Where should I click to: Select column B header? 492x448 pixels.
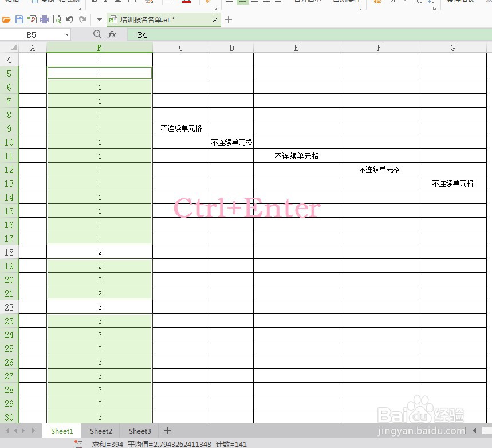point(100,48)
